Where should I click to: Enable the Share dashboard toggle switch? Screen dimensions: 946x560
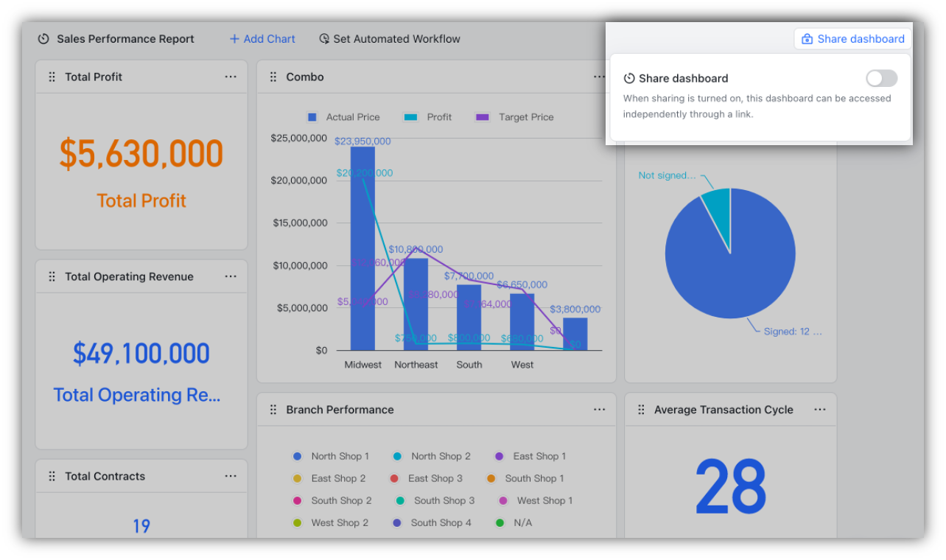[x=881, y=78]
